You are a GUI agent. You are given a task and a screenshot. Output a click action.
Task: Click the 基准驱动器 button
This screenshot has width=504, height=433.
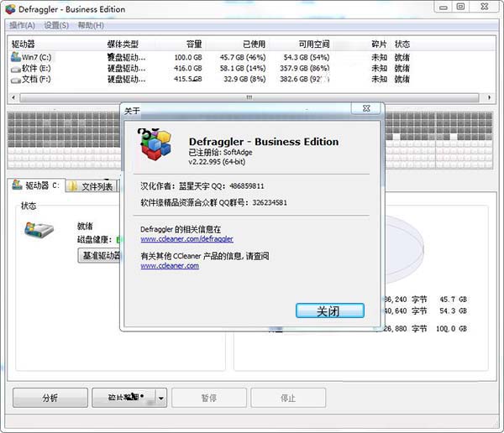tap(99, 256)
